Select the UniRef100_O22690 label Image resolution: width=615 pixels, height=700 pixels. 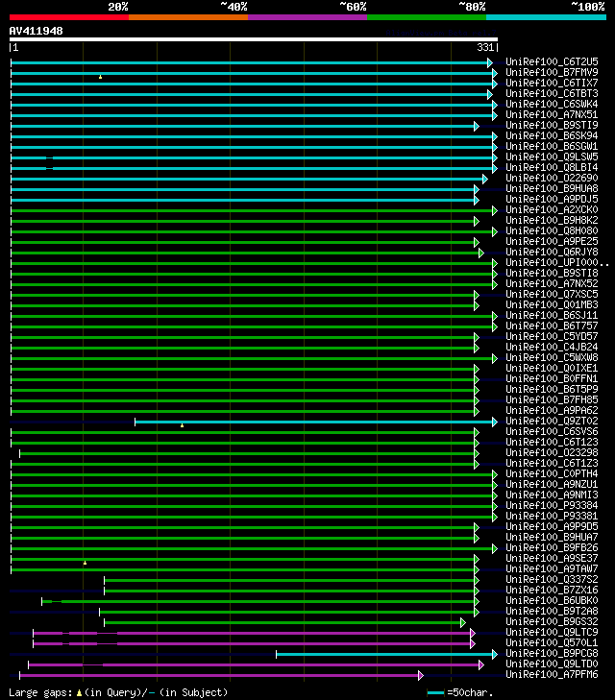click(552, 179)
